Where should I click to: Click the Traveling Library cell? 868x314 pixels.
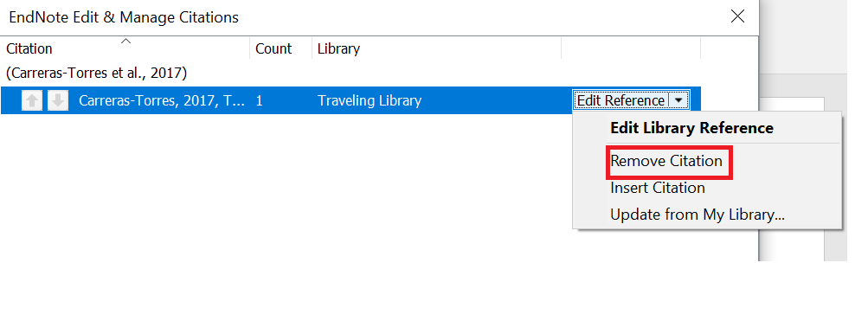pos(370,101)
